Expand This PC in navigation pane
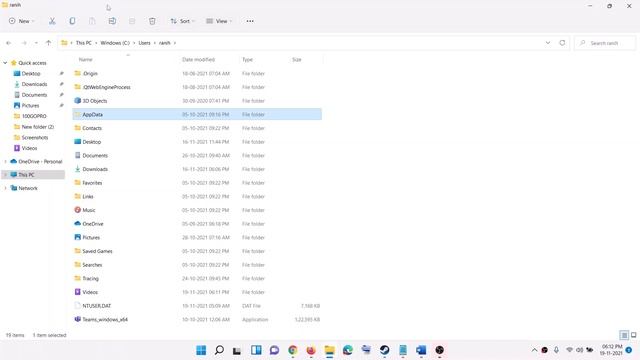Screen dimensions: 640x360 pyautogui.click(x=5, y=175)
